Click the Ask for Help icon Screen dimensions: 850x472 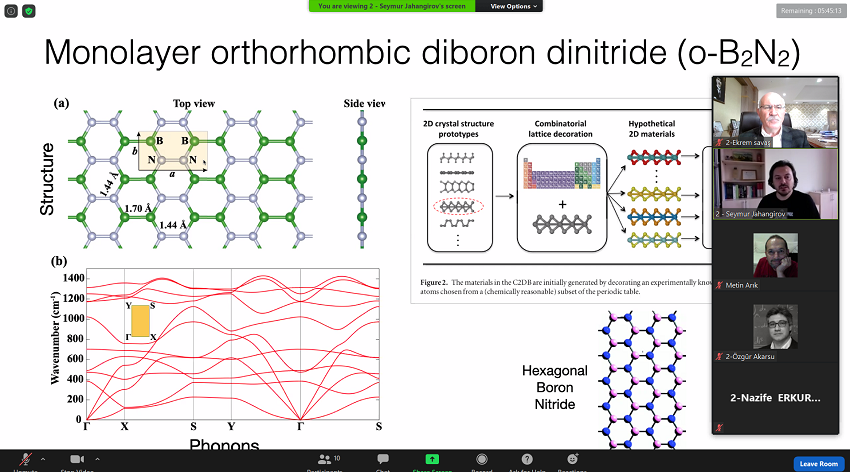(527, 460)
